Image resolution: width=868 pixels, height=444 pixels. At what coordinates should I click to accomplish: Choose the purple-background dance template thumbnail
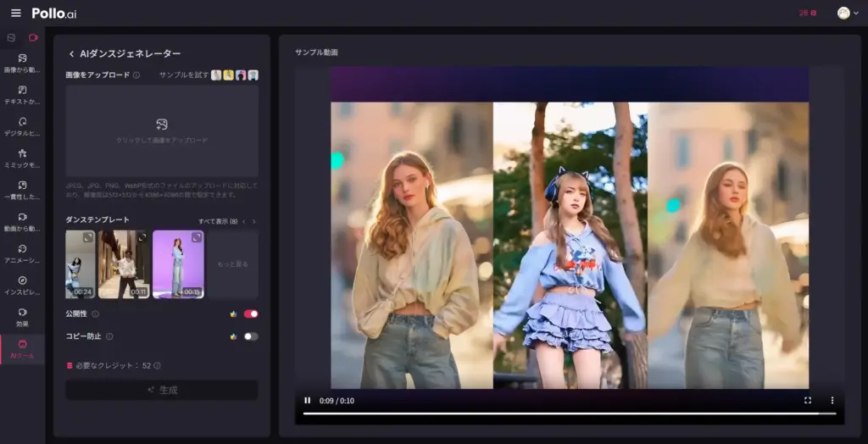(178, 264)
